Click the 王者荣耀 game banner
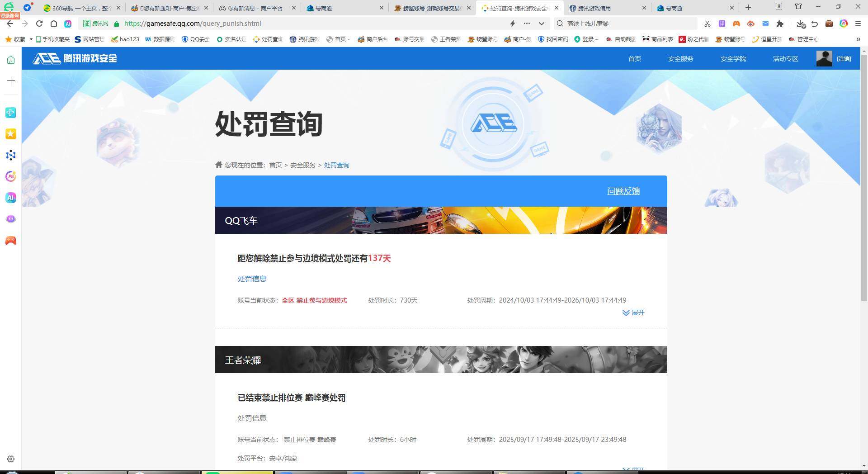Image resolution: width=868 pixels, height=474 pixels. coord(441,360)
